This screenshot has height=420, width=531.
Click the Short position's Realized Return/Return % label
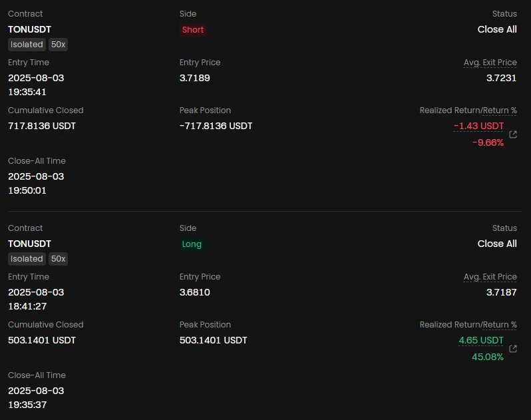(x=468, y=110)
